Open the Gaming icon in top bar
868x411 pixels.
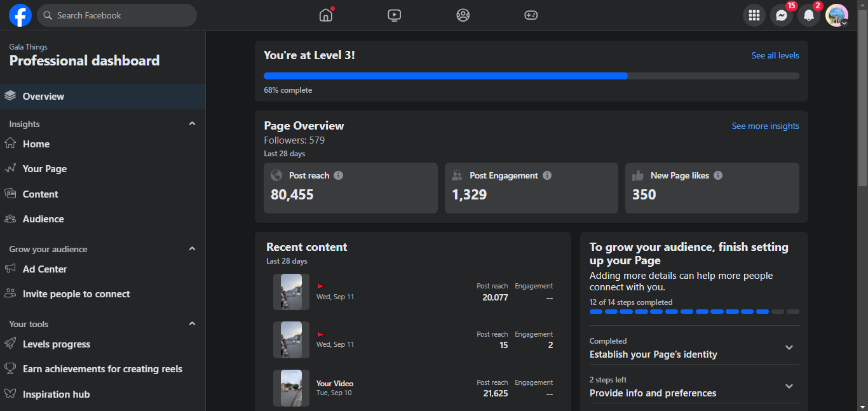pos(531,15)
